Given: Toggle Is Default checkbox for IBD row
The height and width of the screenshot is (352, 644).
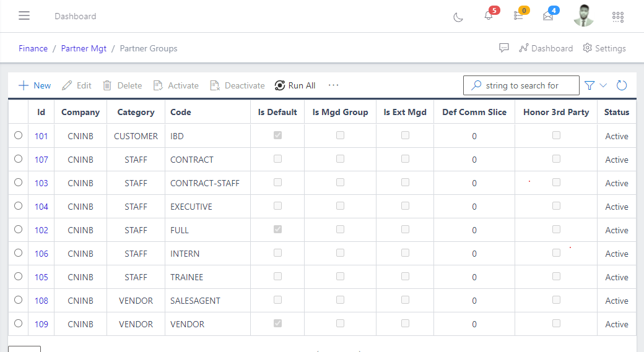Looking at the screenshot, I should tap(277, 135).
